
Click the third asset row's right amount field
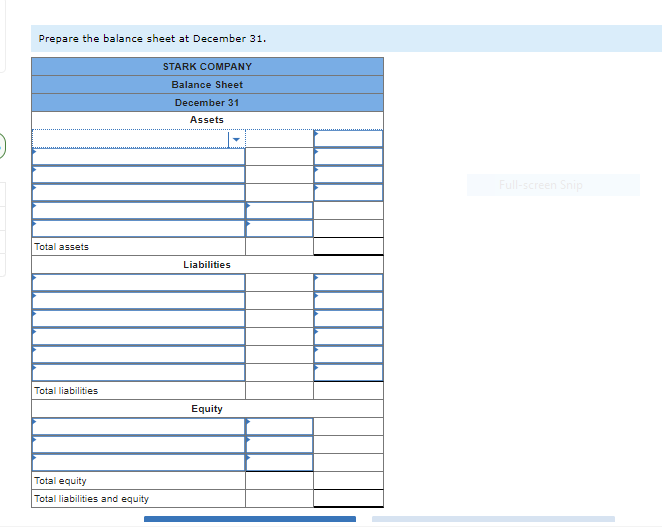pyautogui.click(x=348, y=175)
